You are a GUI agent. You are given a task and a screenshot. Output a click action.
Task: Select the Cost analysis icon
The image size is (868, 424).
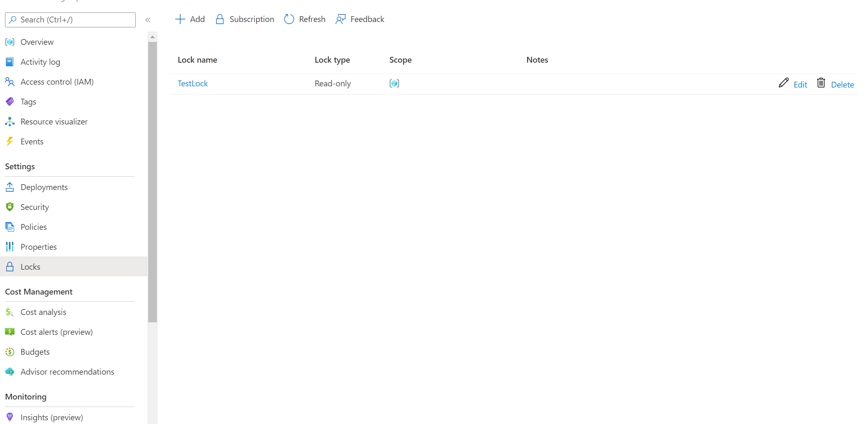[10, 312]
